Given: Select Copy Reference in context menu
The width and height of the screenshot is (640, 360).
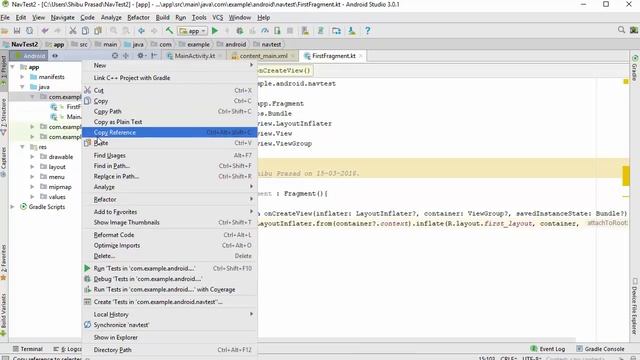Looking at the screenshot, I should pos(169,132).
